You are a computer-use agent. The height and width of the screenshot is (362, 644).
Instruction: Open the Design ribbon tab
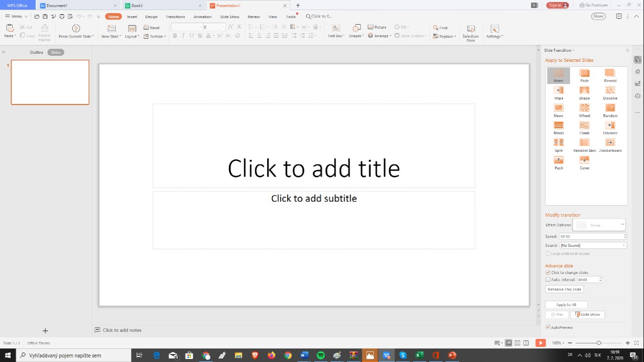point(151,17)
